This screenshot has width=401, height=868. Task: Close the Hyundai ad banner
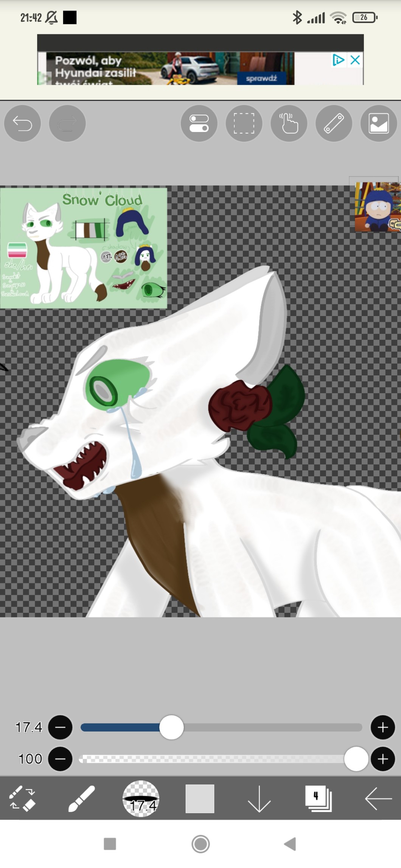355,60
